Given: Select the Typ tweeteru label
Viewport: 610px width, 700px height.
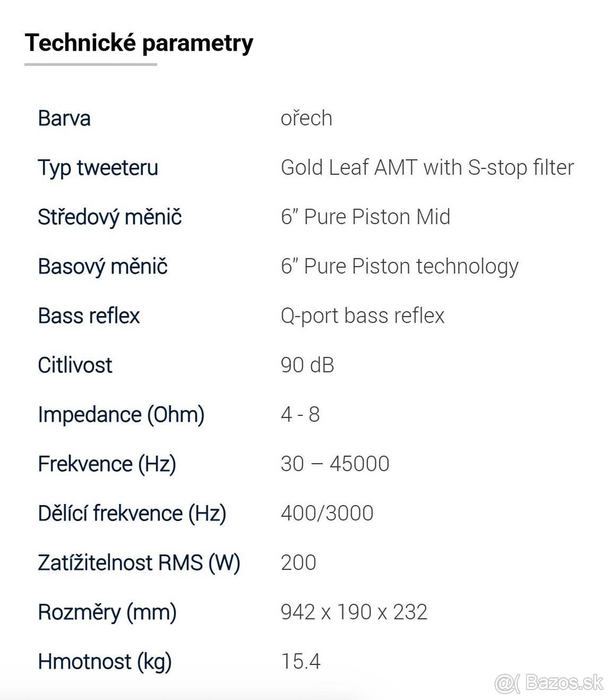Looking at the screenshot, I should click(x=98, y=168).
